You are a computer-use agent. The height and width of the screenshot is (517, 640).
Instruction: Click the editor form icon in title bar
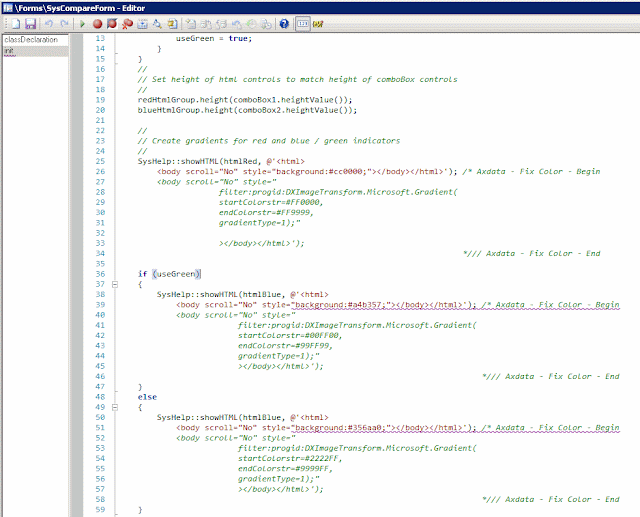tap(7, 8)
